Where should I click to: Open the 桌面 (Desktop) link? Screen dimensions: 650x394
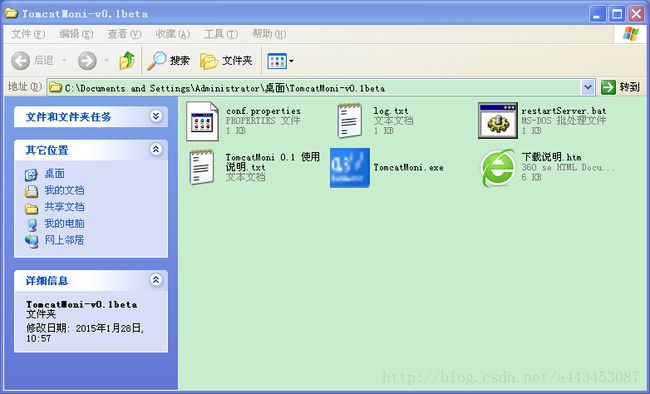54,173
